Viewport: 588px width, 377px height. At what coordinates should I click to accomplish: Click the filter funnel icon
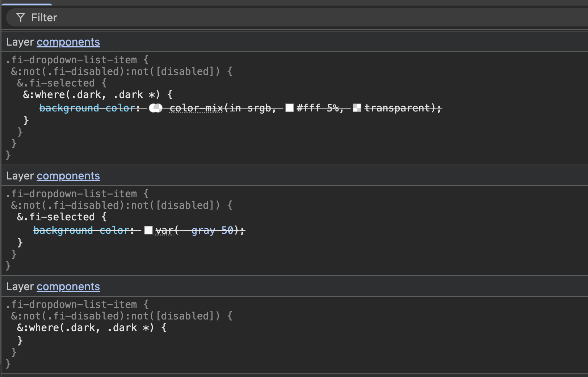click(x=21, y=17)
